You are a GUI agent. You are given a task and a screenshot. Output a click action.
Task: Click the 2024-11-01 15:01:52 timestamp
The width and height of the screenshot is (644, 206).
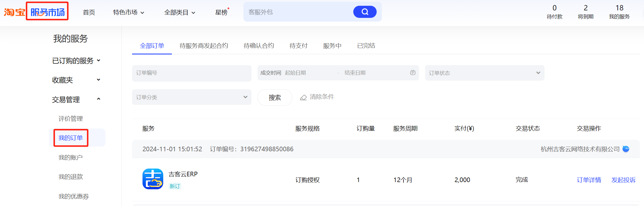(172, 149)
